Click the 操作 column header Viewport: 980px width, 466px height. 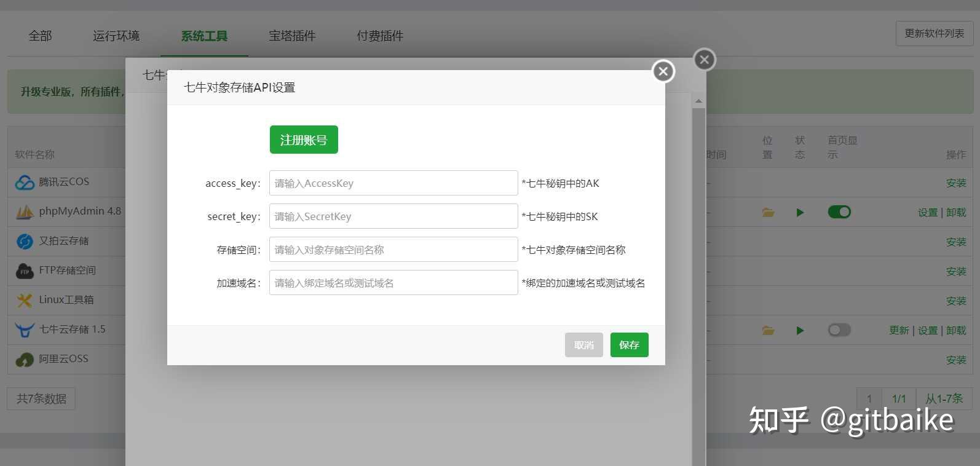tap(956, 155)
